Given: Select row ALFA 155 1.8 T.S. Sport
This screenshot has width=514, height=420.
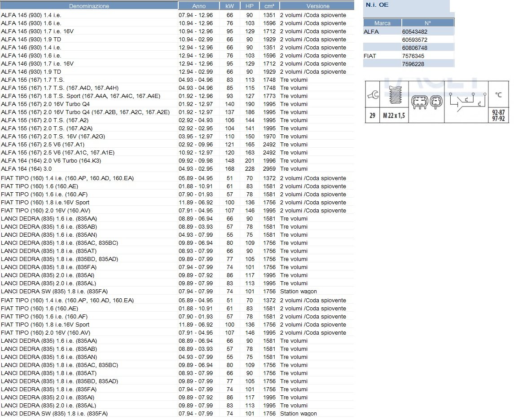Looking at the screenshot, I should click(177, 96).
